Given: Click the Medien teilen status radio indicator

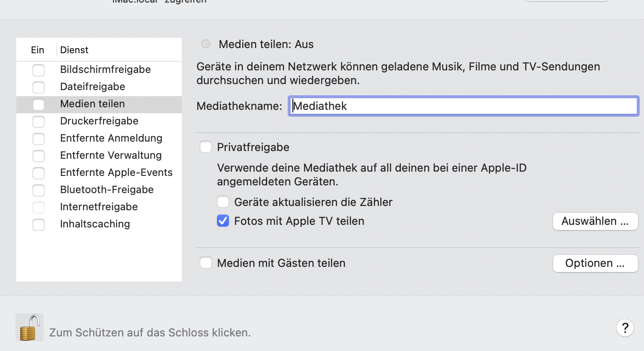Looking at the screenshot, I should click(x=206, y=44).
